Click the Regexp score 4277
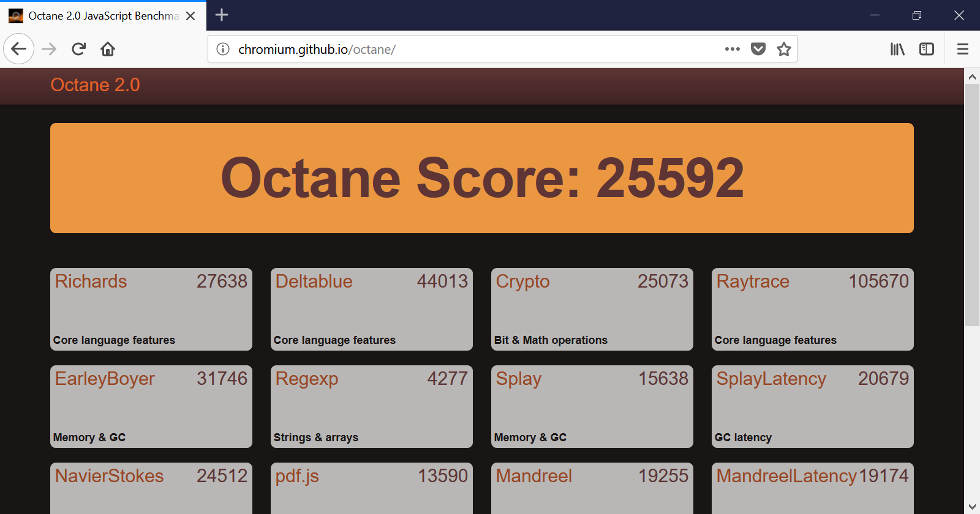This screenshot has width=980, height=514. tap(447, 379)
